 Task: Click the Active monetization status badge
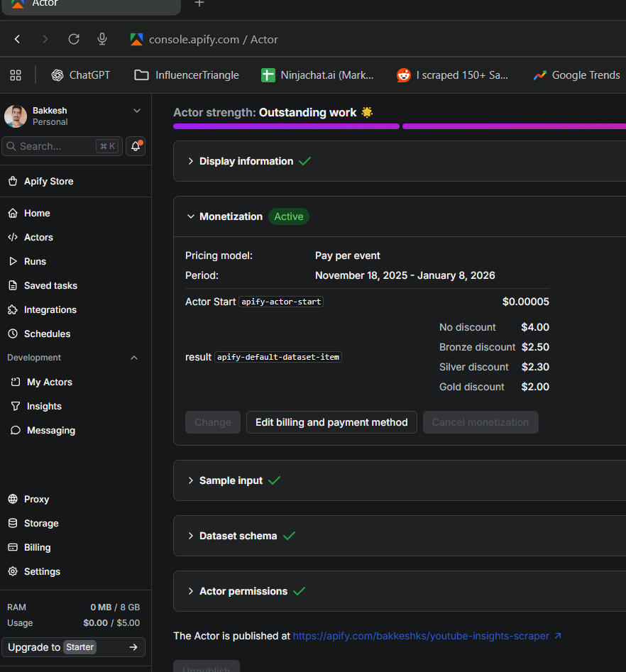tap(289, 216)
